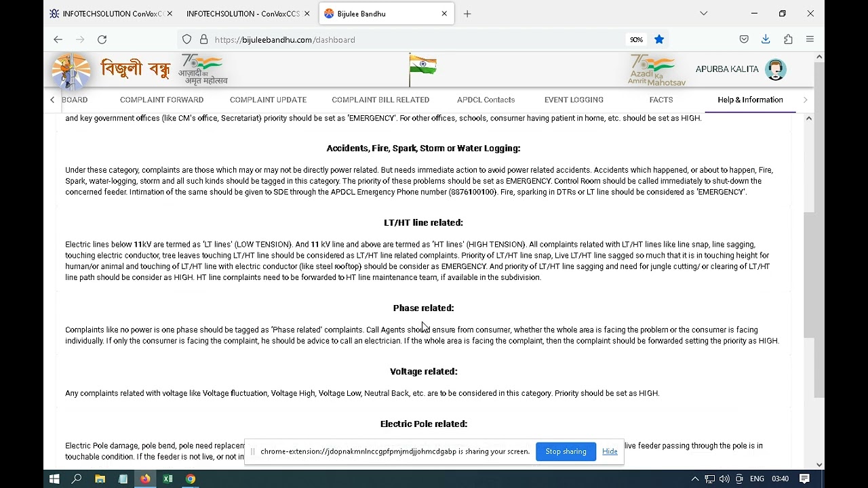This screenshot has width=868, height=488.
Task: Open APDCL Contacts tab
Action: point(486,100)
